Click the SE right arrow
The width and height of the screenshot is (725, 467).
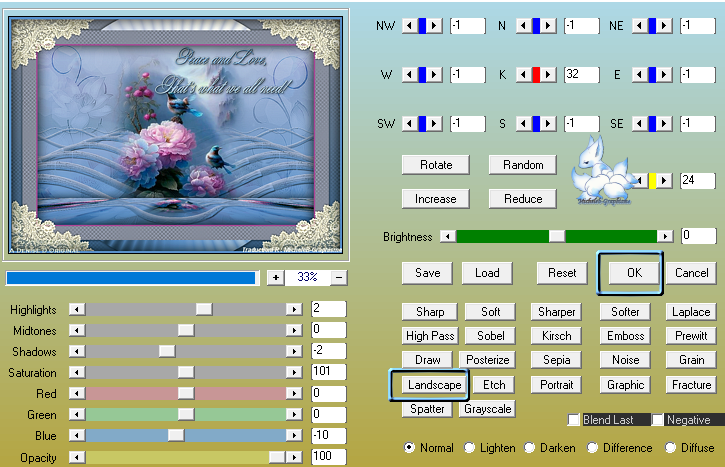click(664, 123)
